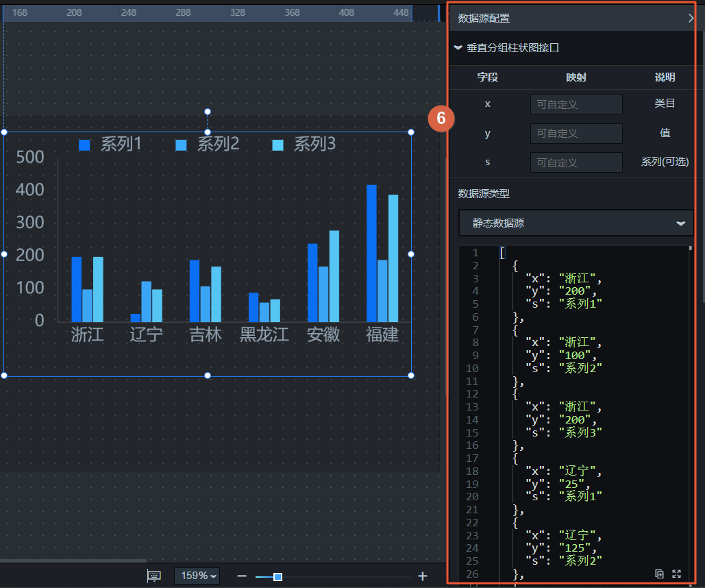Image resolution: width=705 pixels, height=588 pixels.
Task: Click the 福建 axis label
Action: [x=382, y=334]
